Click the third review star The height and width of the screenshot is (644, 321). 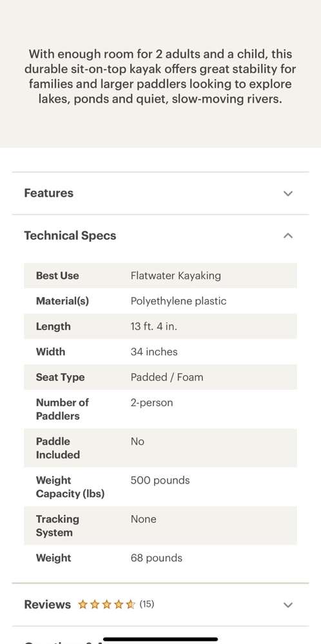point(106,604)
